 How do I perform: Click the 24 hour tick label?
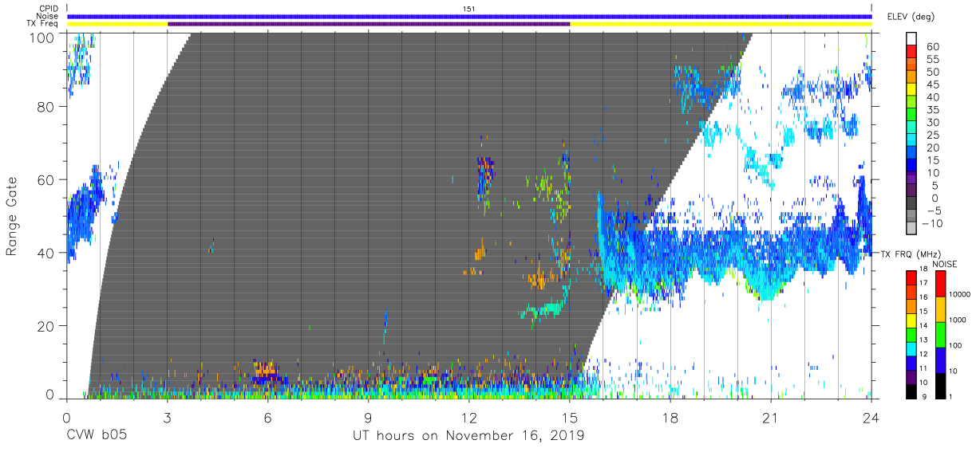pyautogui.click(x=871, y=416)
